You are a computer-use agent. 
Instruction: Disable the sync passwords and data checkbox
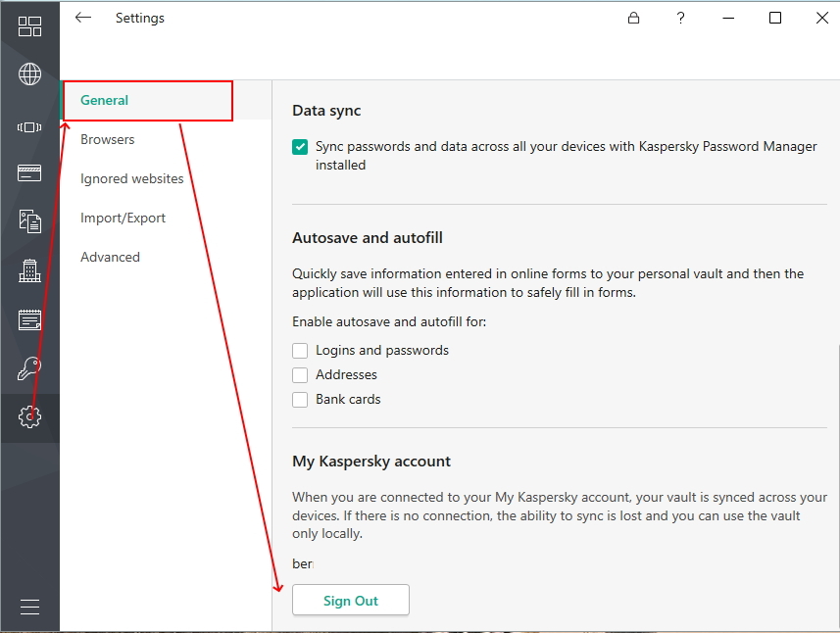pyautogui.click(x=300, y=147)
